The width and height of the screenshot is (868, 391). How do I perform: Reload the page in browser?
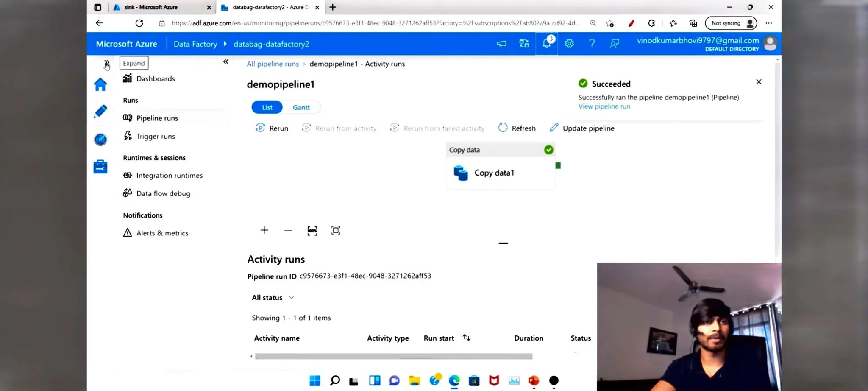tap(139, 23)
